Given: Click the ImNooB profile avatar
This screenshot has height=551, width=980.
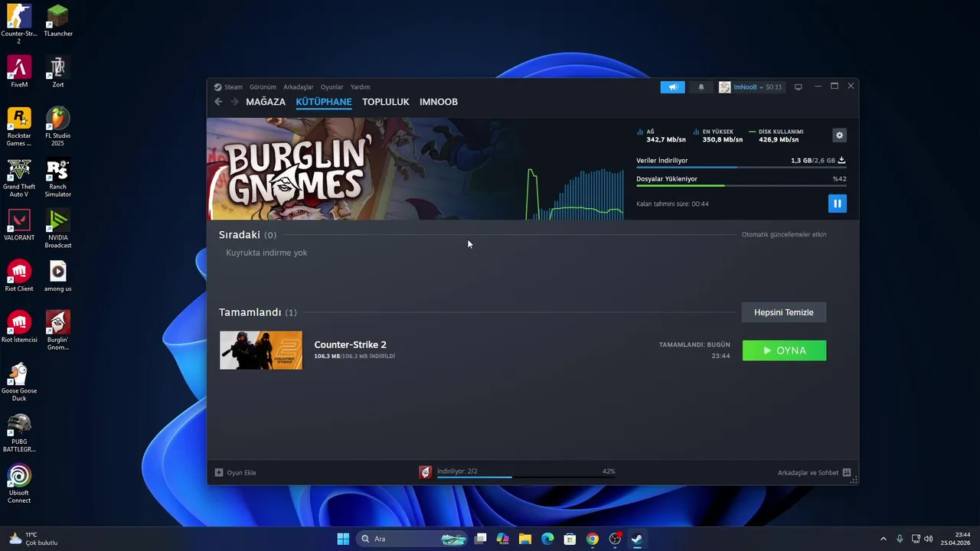Looking at the screenshot, I should 724,87.
